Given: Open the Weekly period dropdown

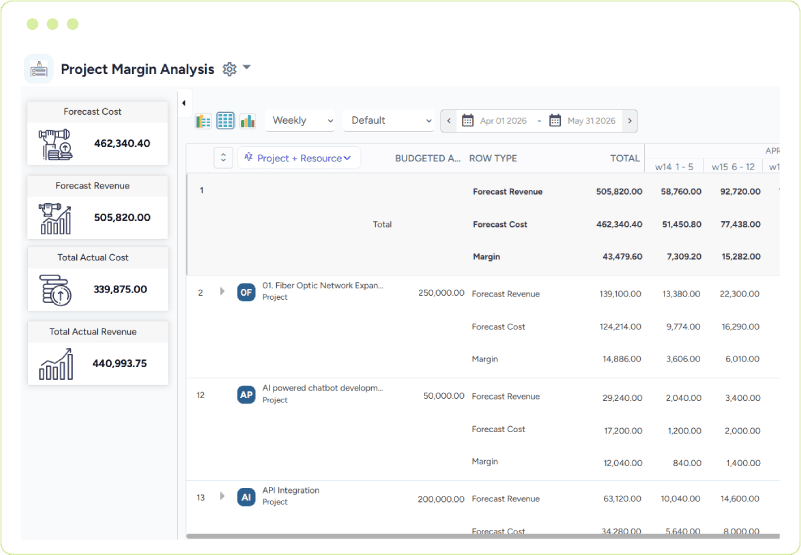Looking at the screenshot, I should tap(300, 121).
